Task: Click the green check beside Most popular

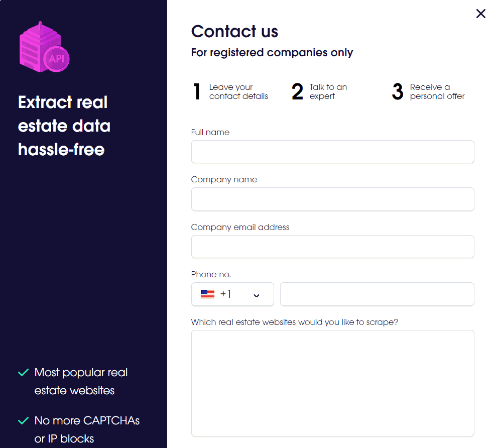Action: click(x=24, y=372)
